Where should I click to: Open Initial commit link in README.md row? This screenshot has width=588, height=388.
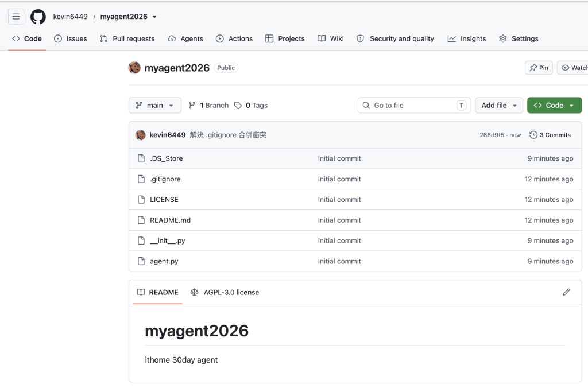[x=339, y=220]
